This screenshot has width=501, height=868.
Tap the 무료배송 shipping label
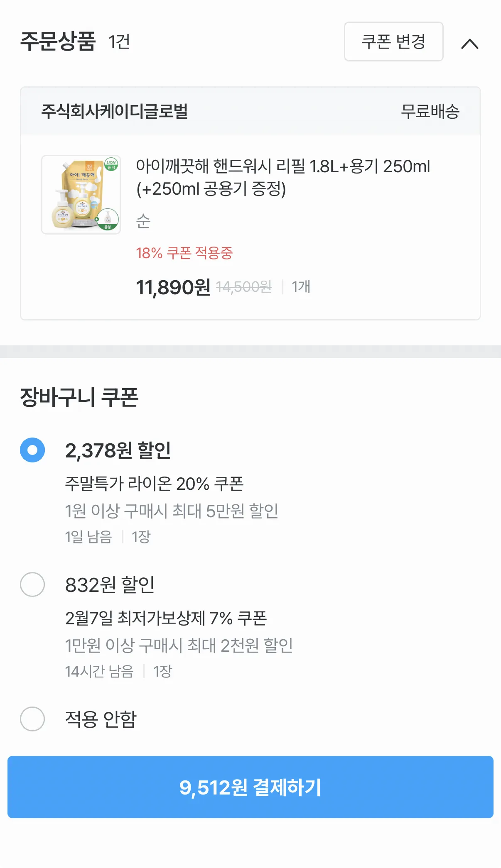430,111
